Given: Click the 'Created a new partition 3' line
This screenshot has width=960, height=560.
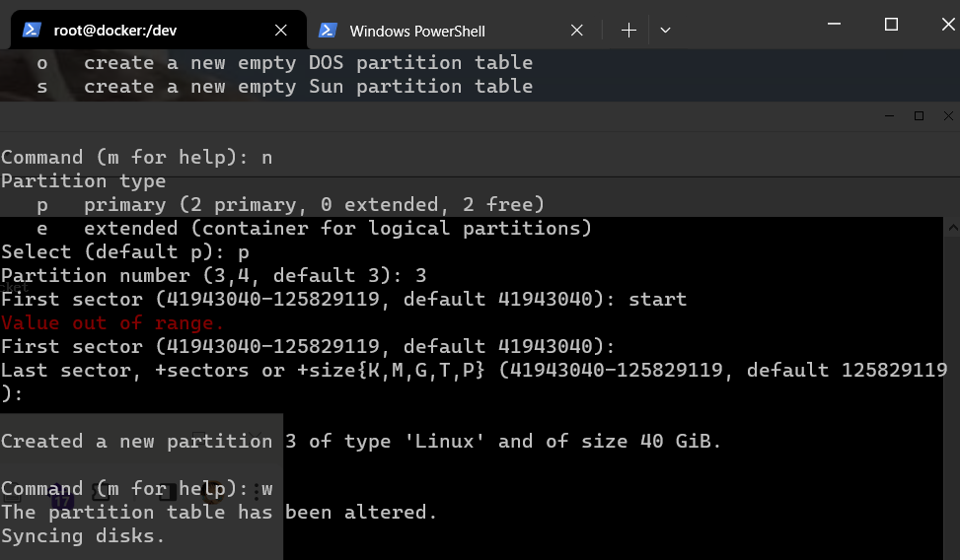Looking at the screenshot, I should pos(361,442).
